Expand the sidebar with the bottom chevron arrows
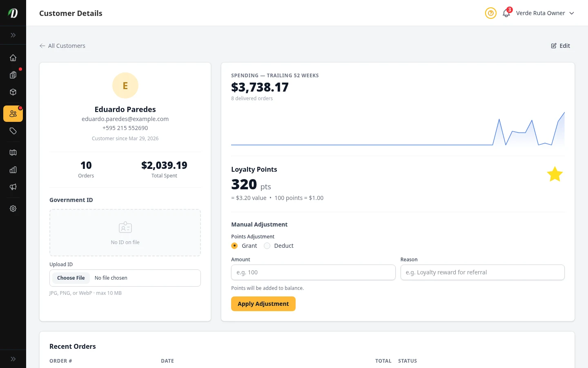This screenshot has height=368, width=588. [13, 359]
